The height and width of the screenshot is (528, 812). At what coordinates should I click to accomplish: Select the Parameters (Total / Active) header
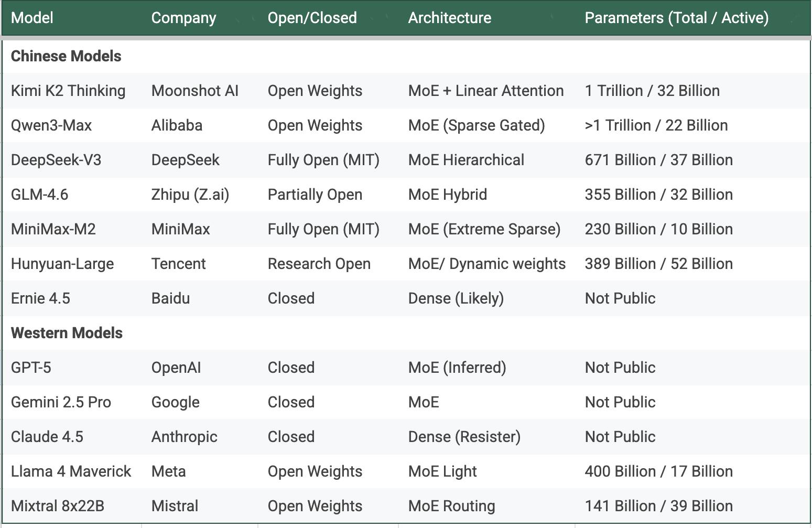pyautogui.click(x=676, y=18)
